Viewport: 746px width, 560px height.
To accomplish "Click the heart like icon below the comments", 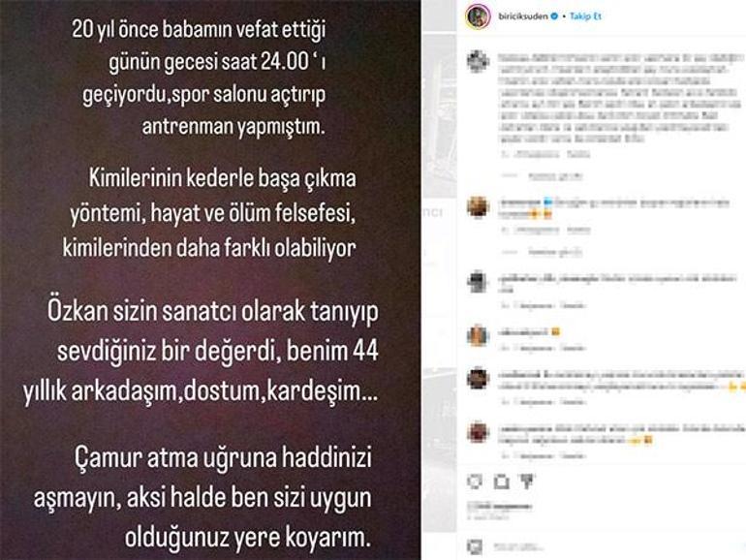I will (x=475, y=482).
